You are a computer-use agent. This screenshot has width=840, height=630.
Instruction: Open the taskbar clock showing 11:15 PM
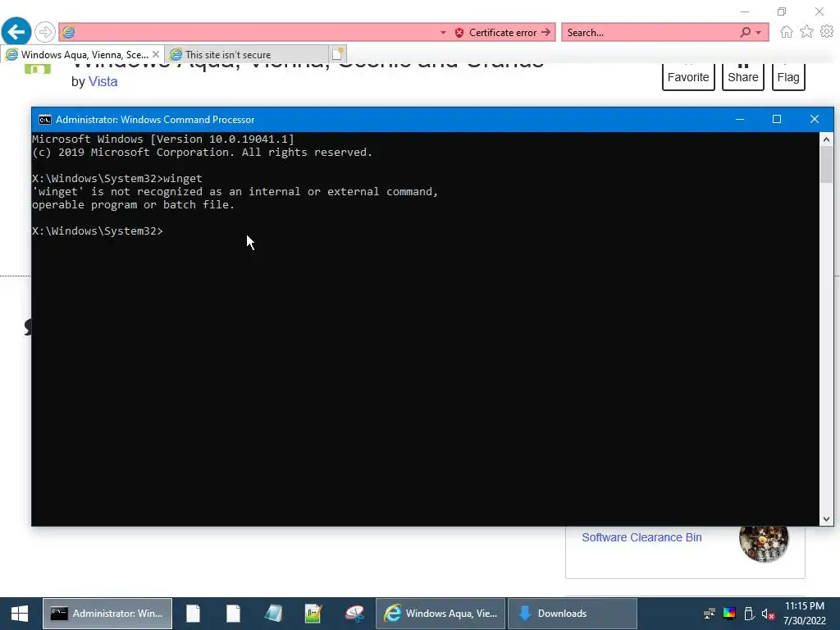(x=804, y=614)
